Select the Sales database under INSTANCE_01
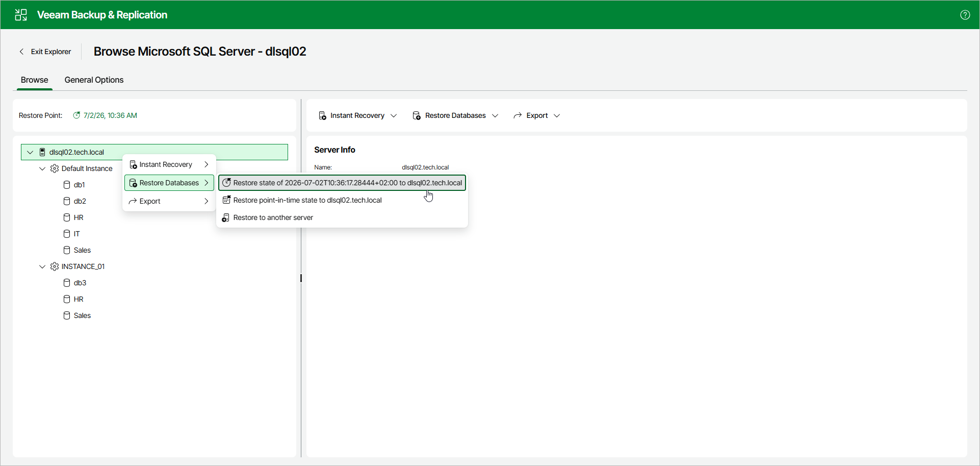 pos(82,315)
